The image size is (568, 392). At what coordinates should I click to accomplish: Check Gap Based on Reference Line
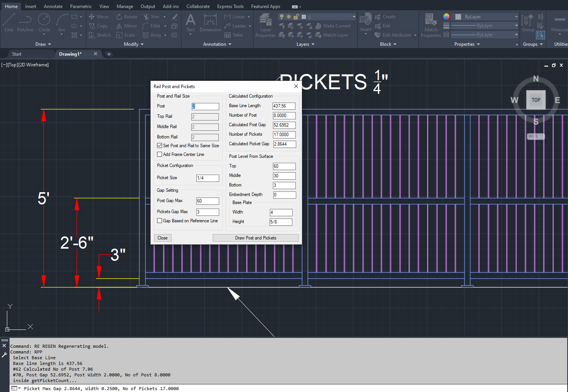(160, 221)
